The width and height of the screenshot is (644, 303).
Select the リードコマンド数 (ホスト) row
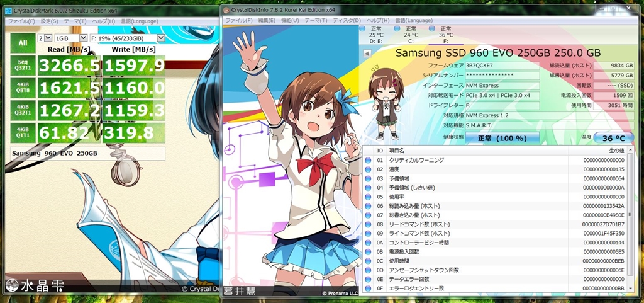[x=495, y=224]
